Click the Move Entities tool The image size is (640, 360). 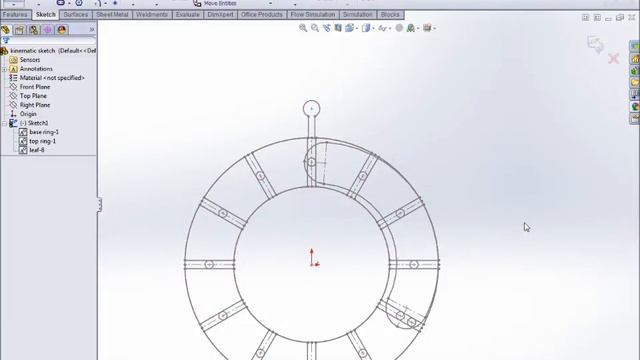coord(215,3)
